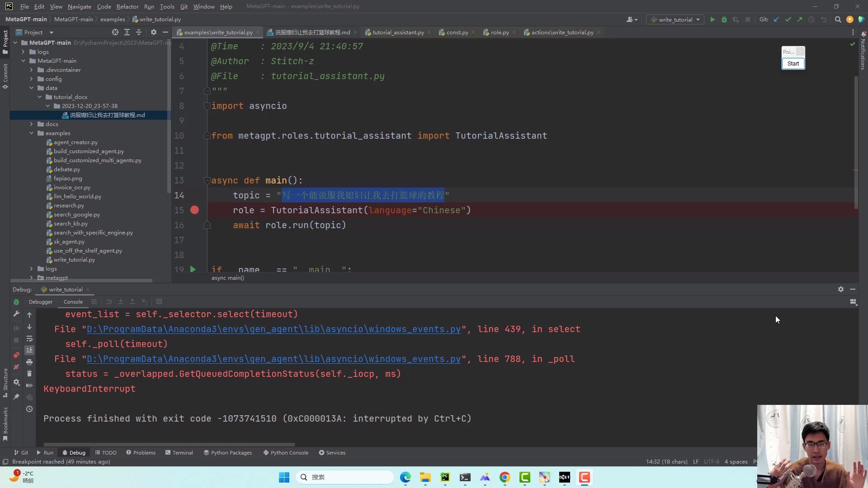Expand the .devcontainer folder

click(x=31, y=70)
